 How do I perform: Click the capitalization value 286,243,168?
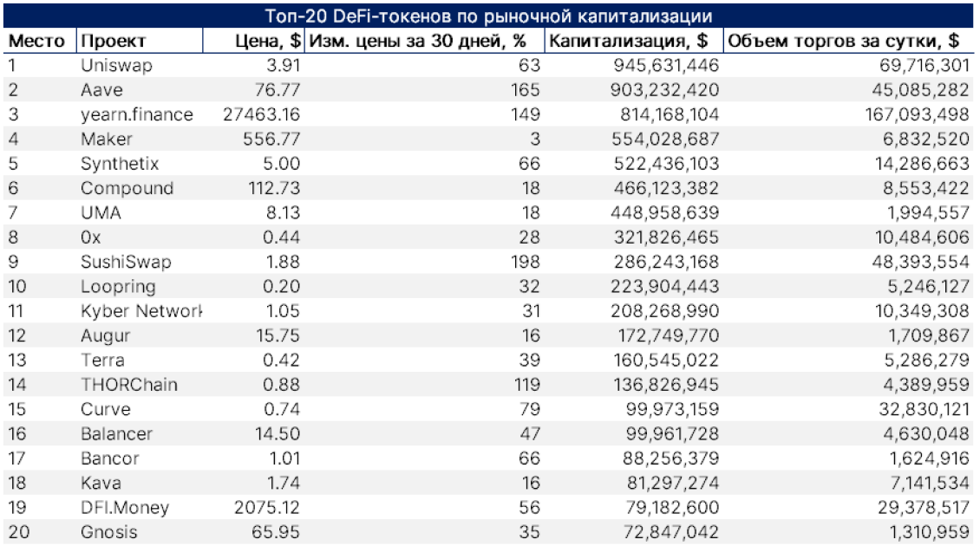(666, 262)
